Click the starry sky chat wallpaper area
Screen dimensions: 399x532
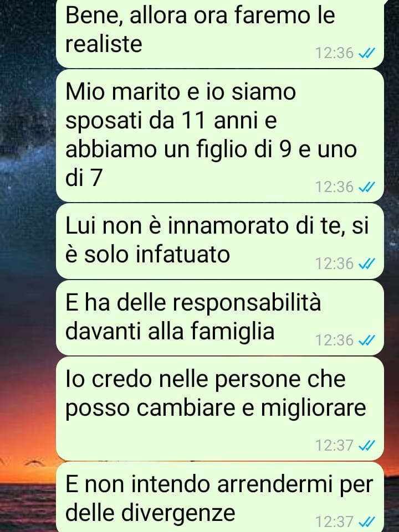coord(27,136)
